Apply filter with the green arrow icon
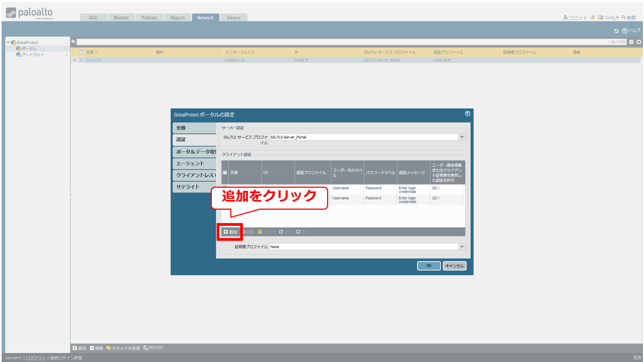 631,42
